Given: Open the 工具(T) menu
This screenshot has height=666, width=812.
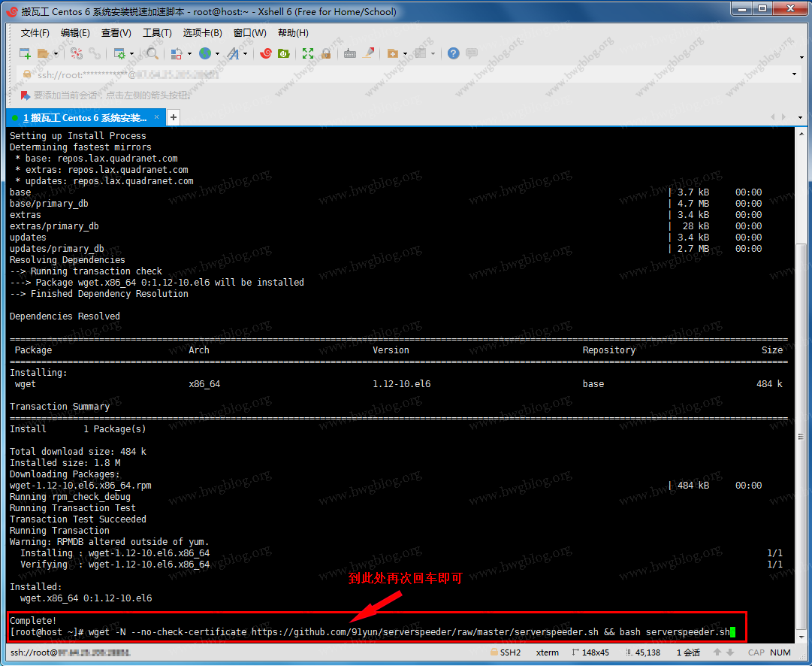Looking at the screenshot, I should 157,32.
